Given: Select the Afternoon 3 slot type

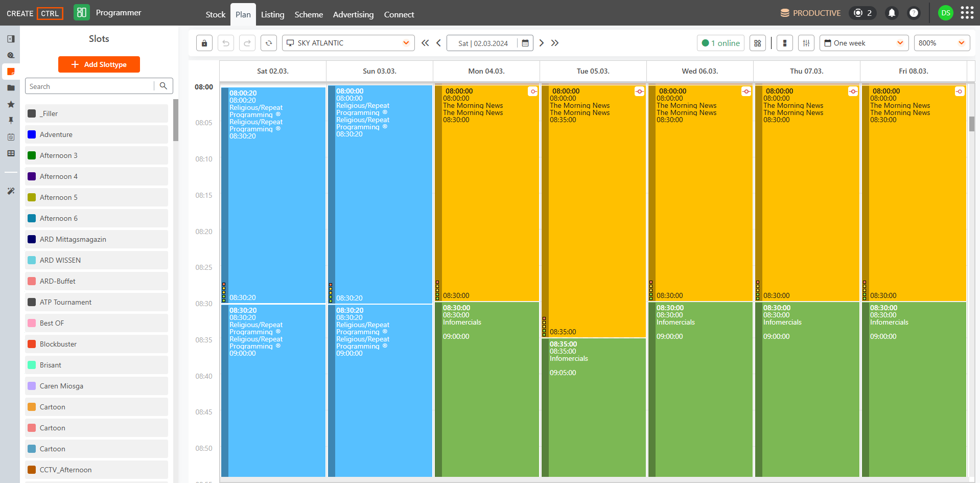Looking at the screenshot, I should point(97,155).
